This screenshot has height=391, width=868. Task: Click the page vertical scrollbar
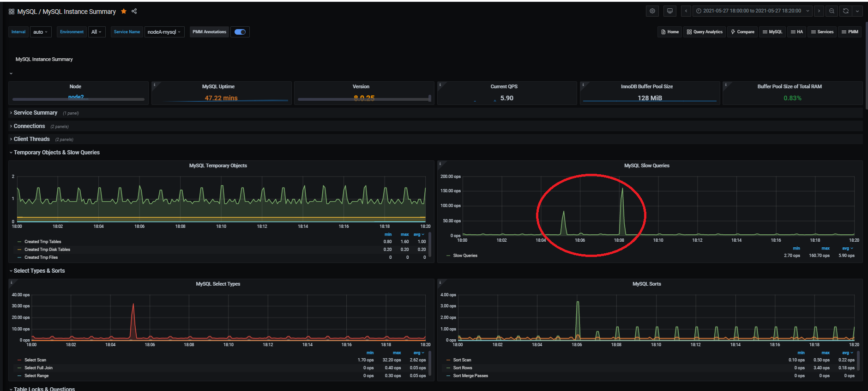coord(866,65)
